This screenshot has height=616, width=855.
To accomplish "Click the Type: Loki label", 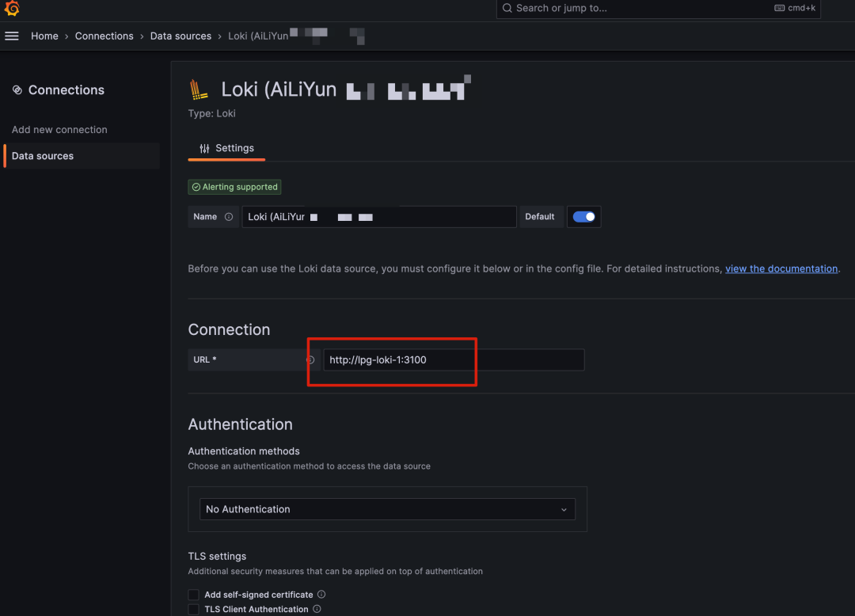I will [211, 113].
